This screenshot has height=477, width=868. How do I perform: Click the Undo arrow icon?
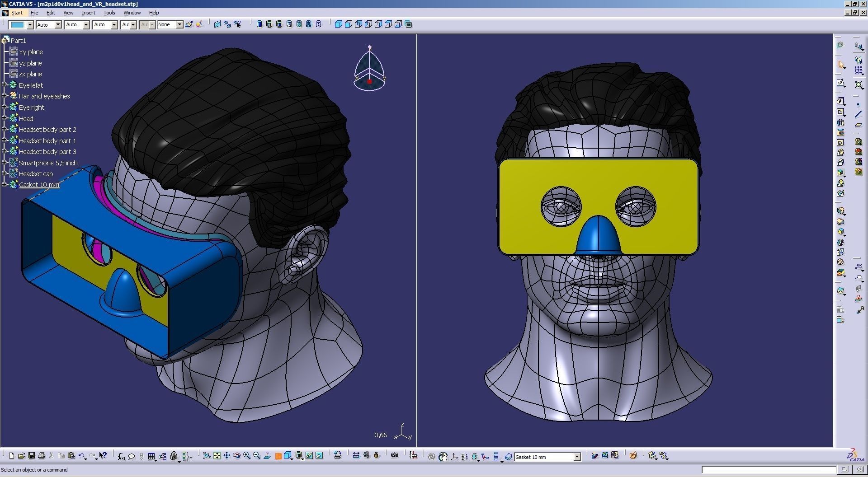point(81,456)
